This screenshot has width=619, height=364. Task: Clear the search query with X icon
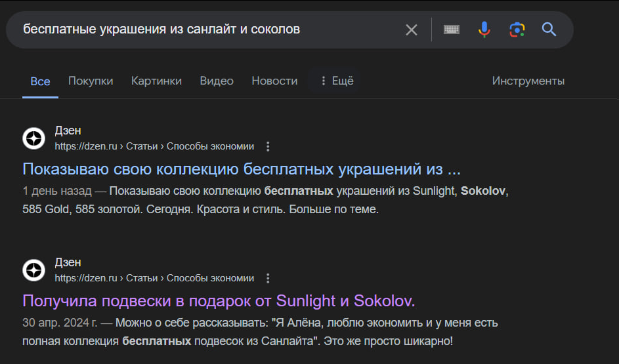412,30
